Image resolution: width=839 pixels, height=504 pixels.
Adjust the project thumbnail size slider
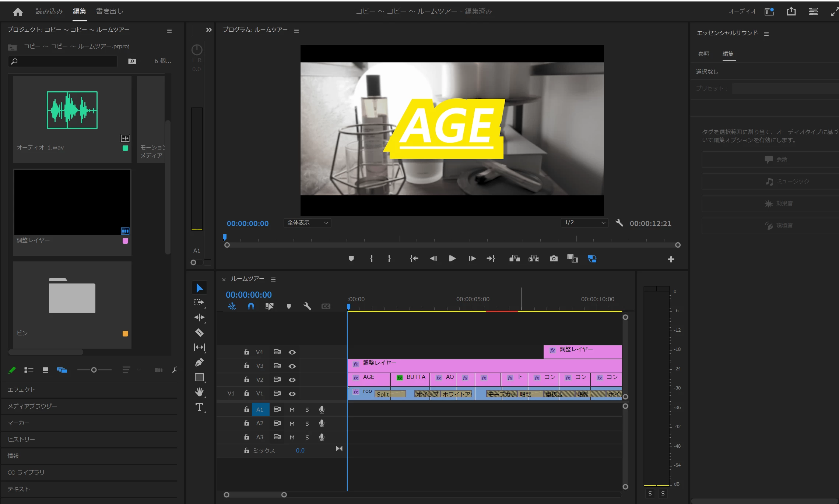coord(94,370)
